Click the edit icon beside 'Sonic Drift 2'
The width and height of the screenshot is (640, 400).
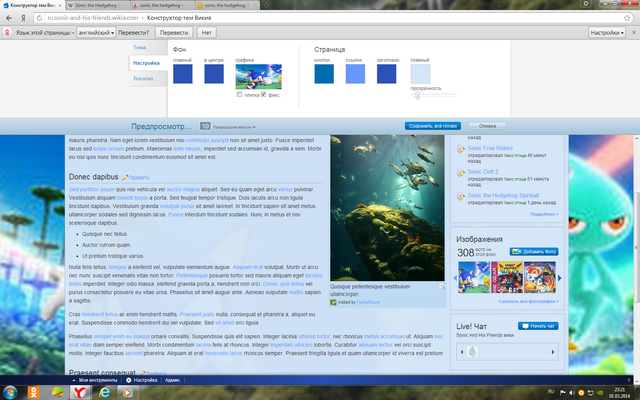(x=461, y=173)
